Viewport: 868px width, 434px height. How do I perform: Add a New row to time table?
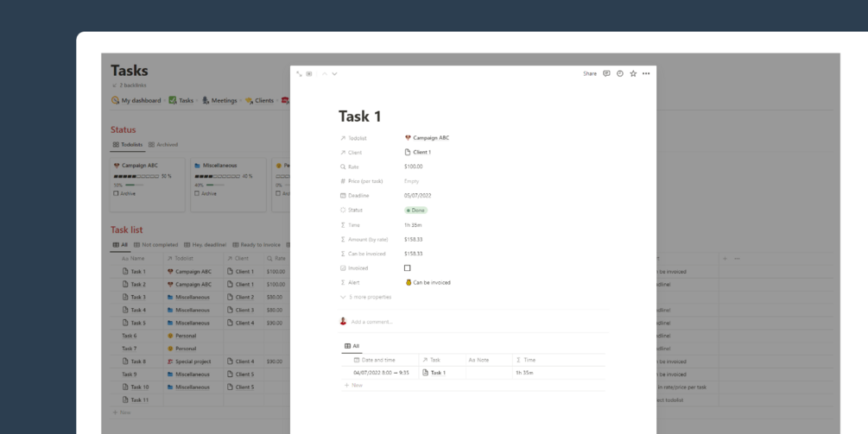353,385
